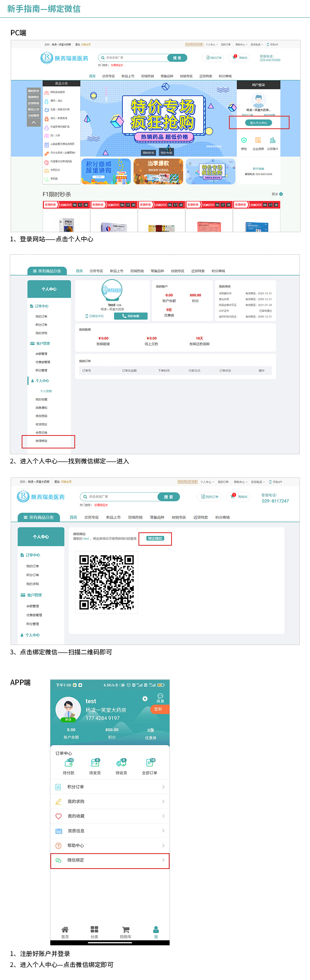Screen dimensions: 310x980
Task: Tap the 待付款 wallet icon in the app
Action: tap(69, 763)
